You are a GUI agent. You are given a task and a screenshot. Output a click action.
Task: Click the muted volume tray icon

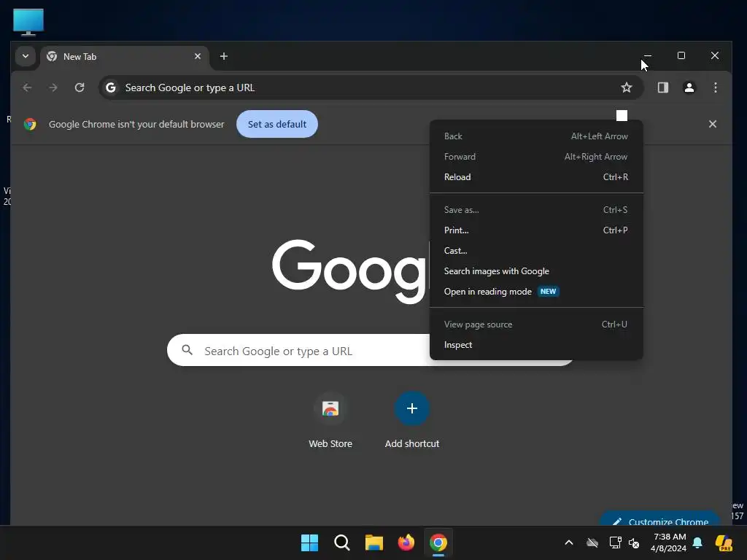(634, 542)
